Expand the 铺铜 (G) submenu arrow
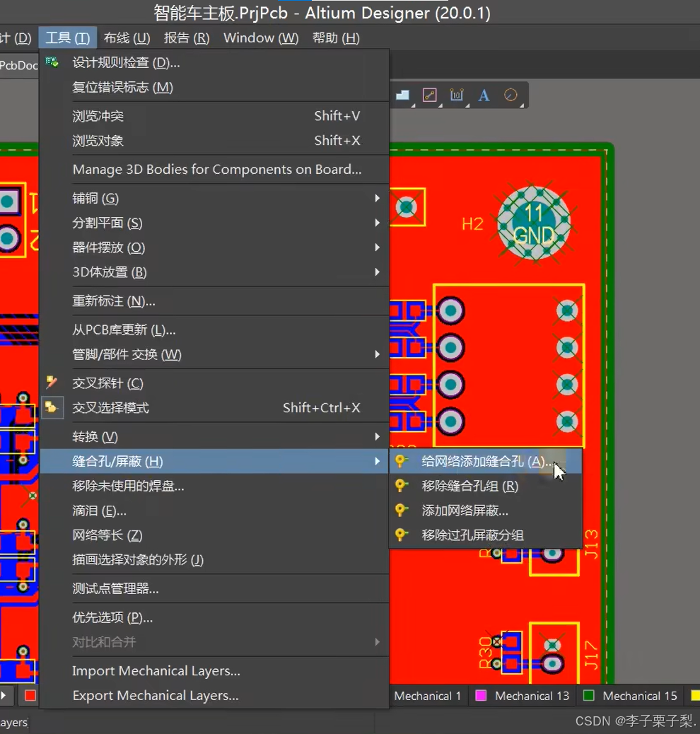The height and width of the screenshot is (734, 700). click(x=378, y=199)
